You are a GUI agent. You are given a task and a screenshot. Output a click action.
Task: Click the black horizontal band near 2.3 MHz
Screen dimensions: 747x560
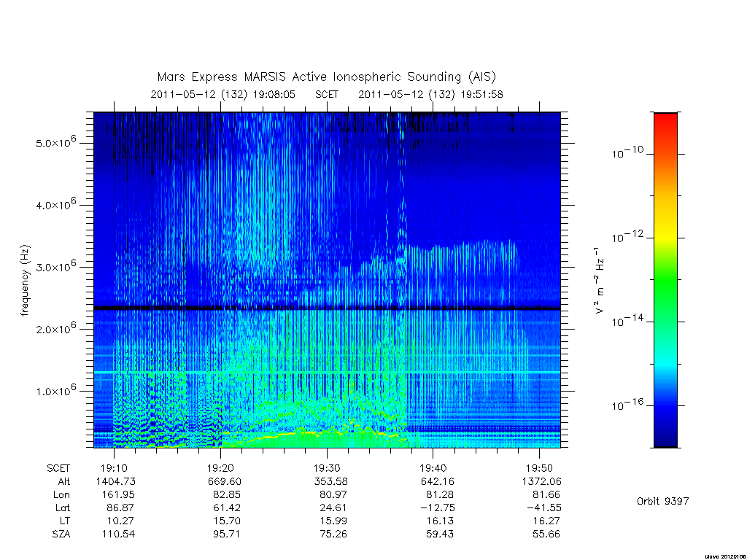pos(327,308)
